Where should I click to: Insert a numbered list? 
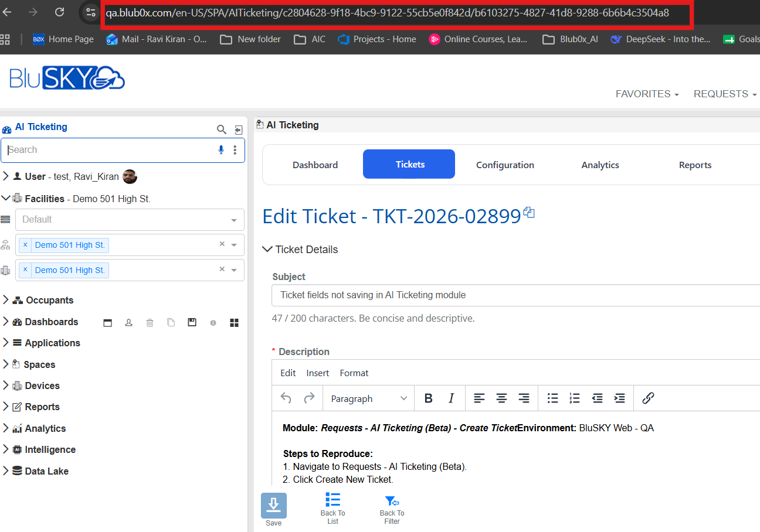575,398
